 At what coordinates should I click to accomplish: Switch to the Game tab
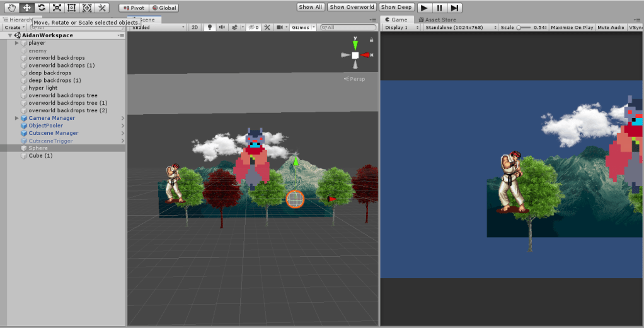click(x=396, y=20)
